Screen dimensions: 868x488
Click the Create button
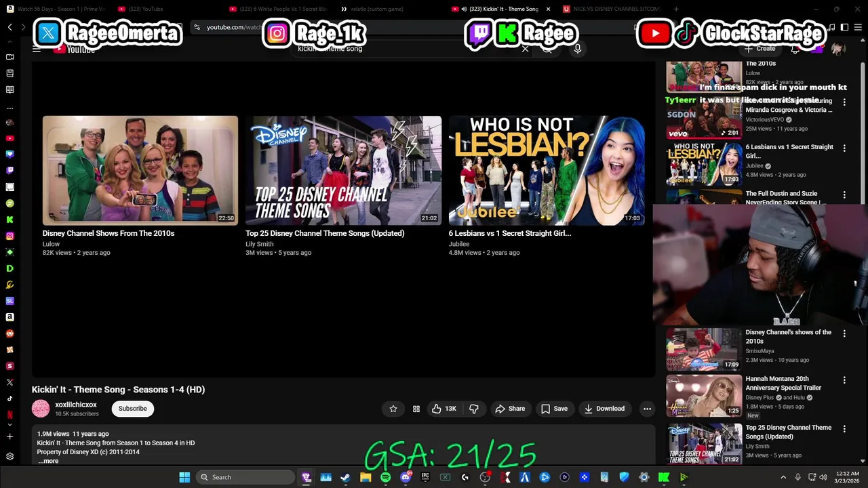[759, 49]
